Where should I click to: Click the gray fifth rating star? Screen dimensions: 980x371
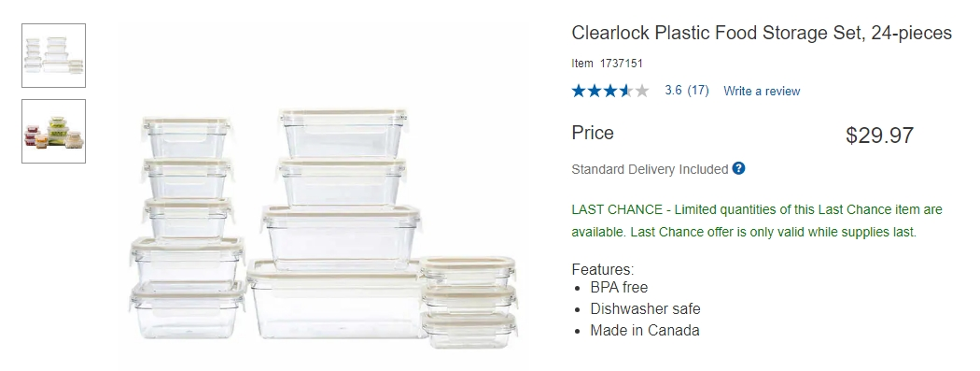642,92
